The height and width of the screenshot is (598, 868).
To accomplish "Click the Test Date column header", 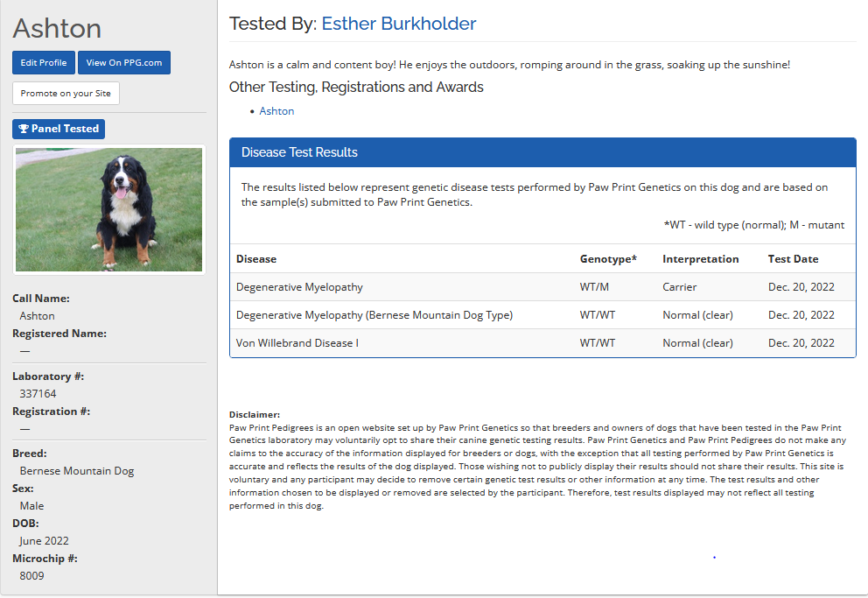I will pyautogui.click(x=793, y=259).
